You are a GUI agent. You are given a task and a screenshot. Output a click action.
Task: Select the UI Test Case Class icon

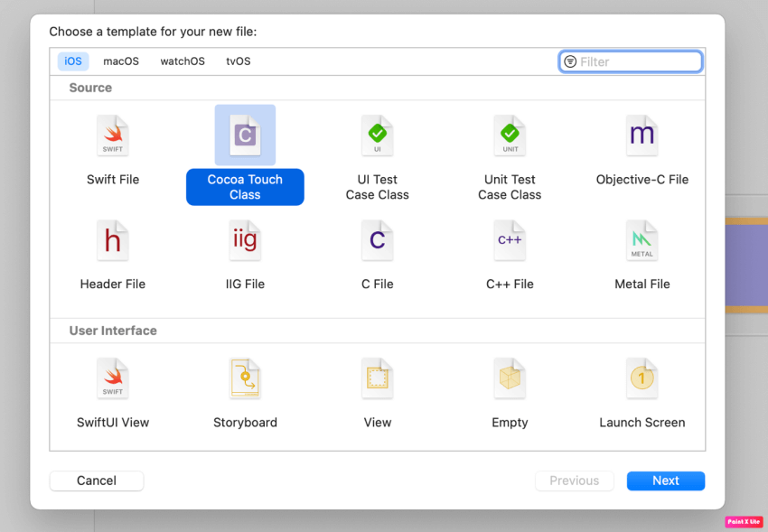click(377, 135)
